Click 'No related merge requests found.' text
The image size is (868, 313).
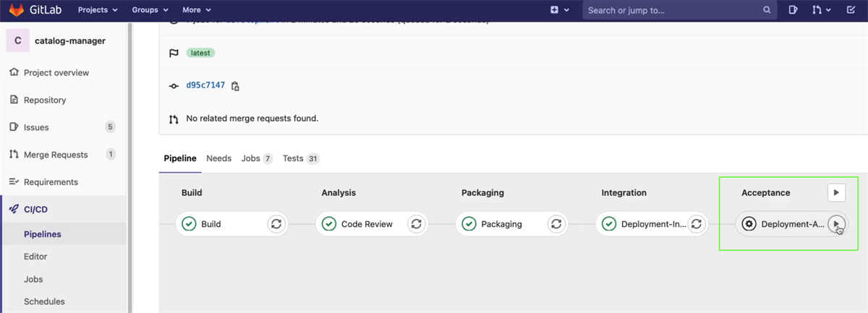pos(252,118)
